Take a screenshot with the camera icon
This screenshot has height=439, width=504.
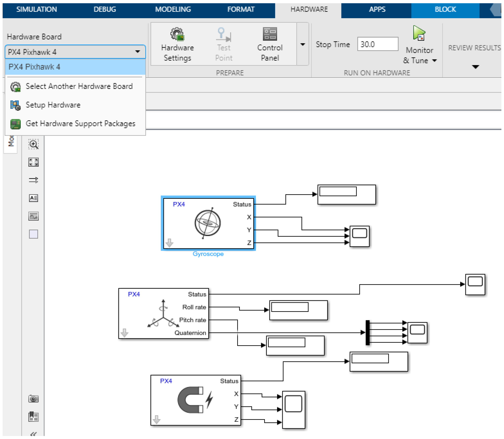(x=33, y=399)
